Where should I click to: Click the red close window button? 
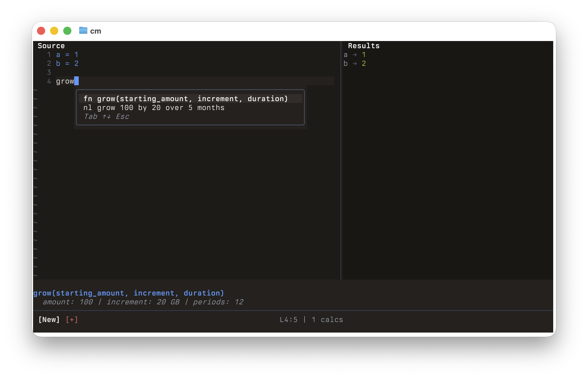point(41,31)
